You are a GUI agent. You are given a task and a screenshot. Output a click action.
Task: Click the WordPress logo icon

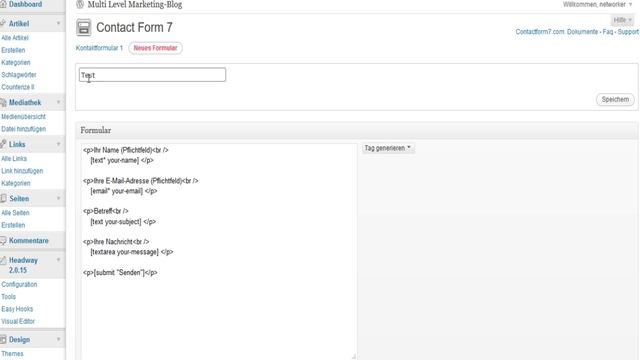click(80, 4)
